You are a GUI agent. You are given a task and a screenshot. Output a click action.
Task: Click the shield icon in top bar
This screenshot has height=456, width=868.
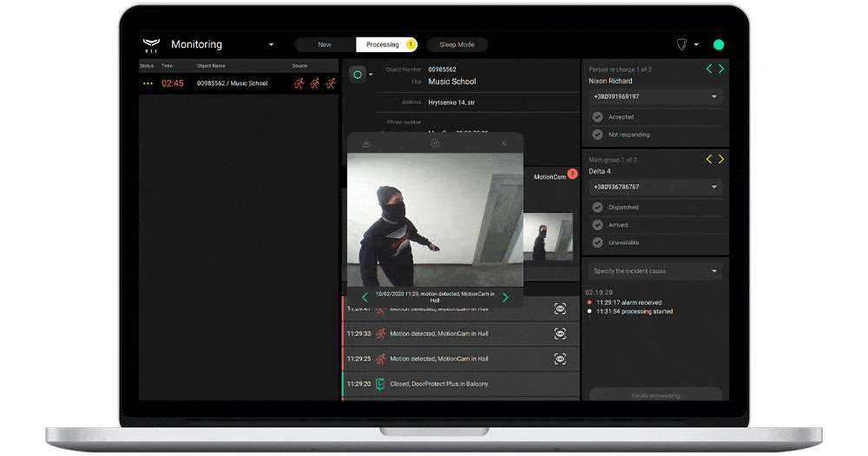point(681,44)
